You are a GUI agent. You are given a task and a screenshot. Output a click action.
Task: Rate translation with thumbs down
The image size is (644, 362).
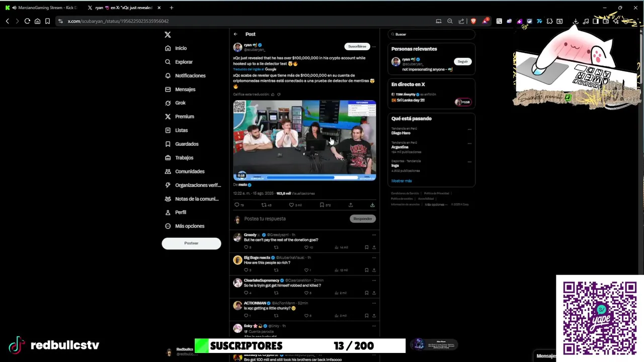point(279,95)
